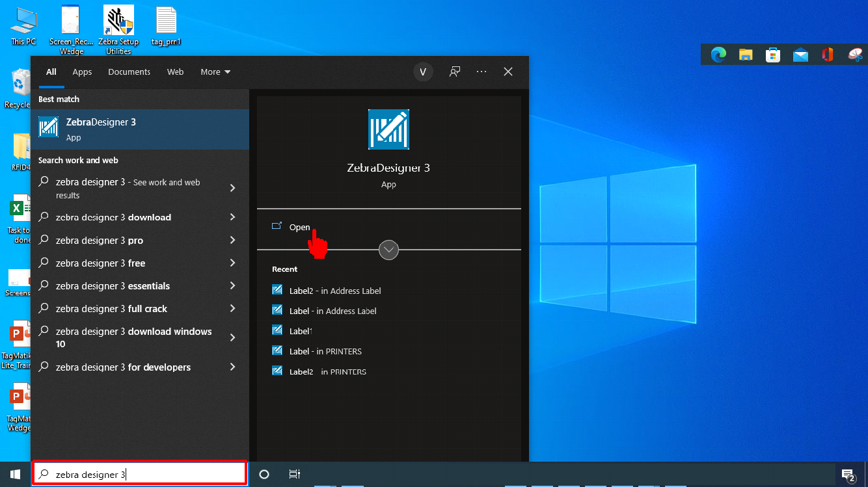Screen dimensions: 868x487
Task: Click the feedback icon in search header
Action: (455, 72)
